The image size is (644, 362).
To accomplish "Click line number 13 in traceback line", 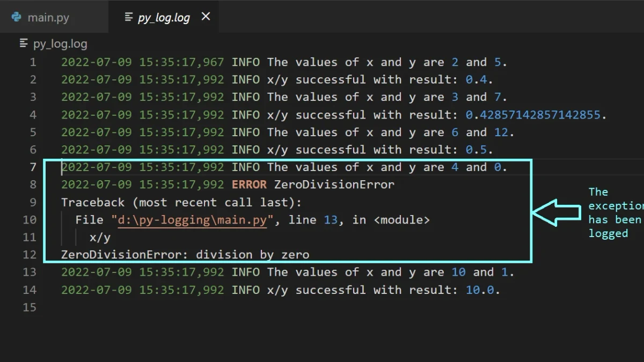I will coord(331,220).
